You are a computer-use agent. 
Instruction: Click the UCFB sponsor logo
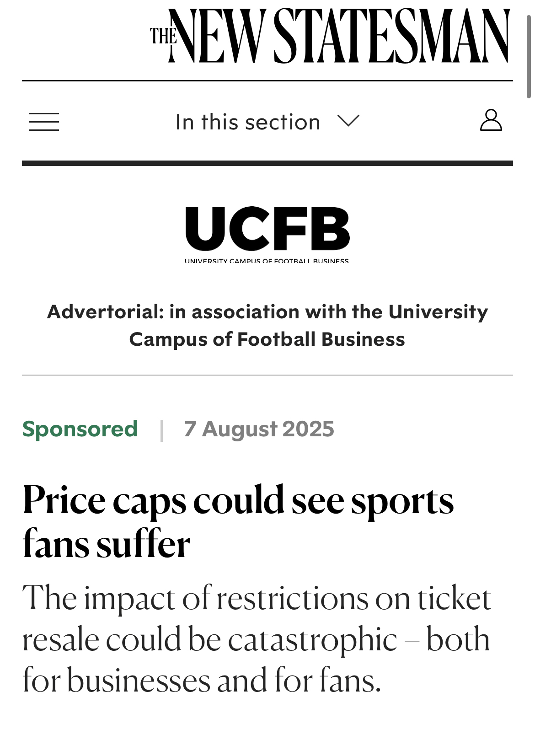(267, 230)
